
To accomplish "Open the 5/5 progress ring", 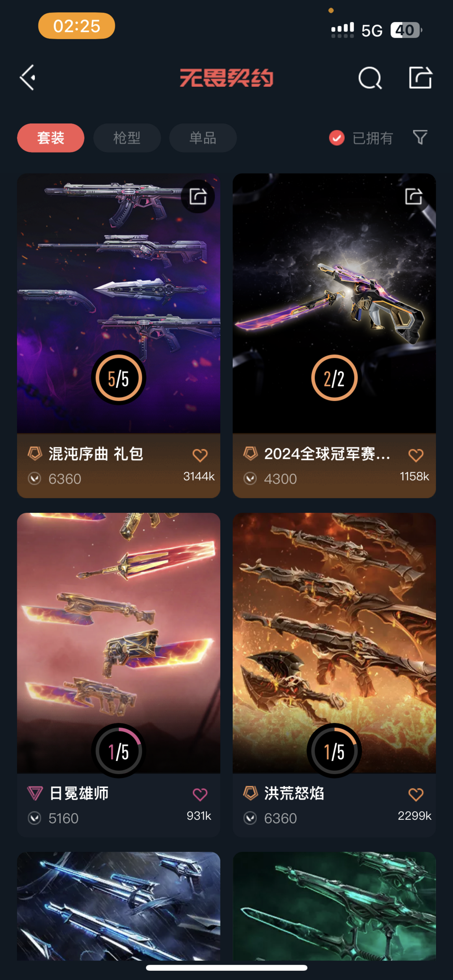I will [x=119, y=378].
